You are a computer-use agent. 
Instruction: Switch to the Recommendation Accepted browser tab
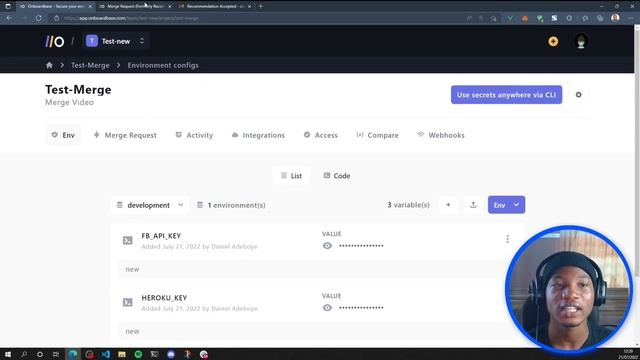pos(215,6)
